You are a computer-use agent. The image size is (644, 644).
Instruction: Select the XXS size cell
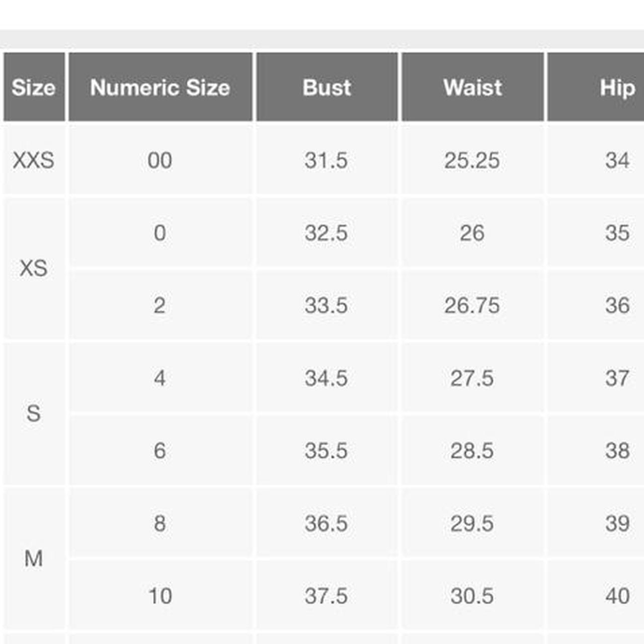(34, 160)
